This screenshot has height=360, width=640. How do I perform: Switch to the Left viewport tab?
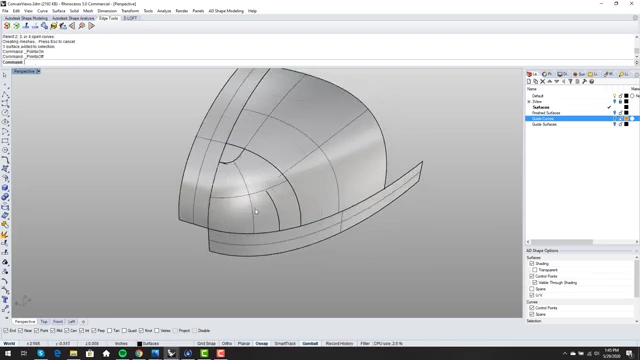click(x=71, y=322)
